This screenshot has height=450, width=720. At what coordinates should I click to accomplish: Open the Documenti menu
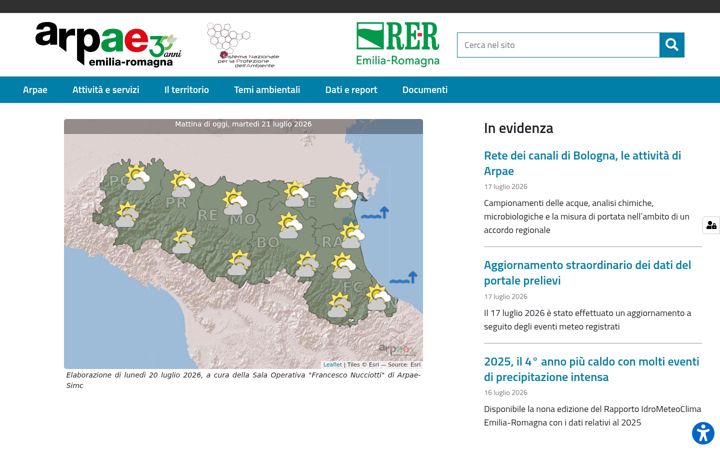(425, 90)
